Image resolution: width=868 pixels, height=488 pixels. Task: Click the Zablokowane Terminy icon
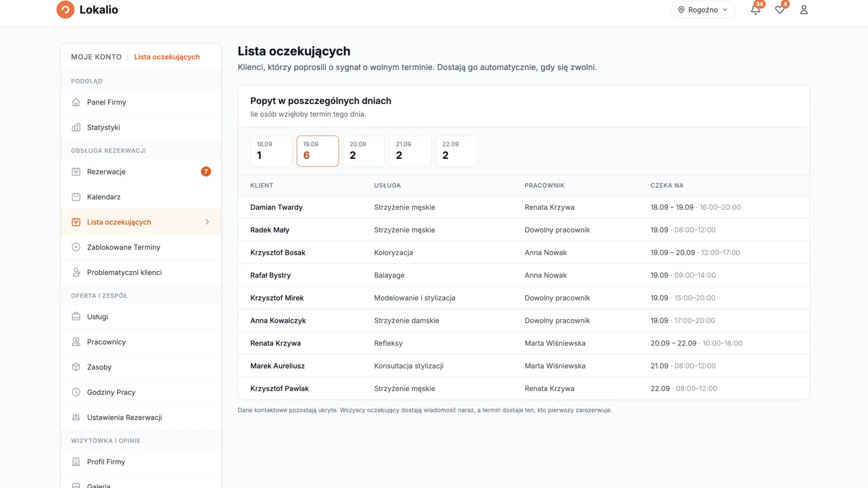pos(76,247)
